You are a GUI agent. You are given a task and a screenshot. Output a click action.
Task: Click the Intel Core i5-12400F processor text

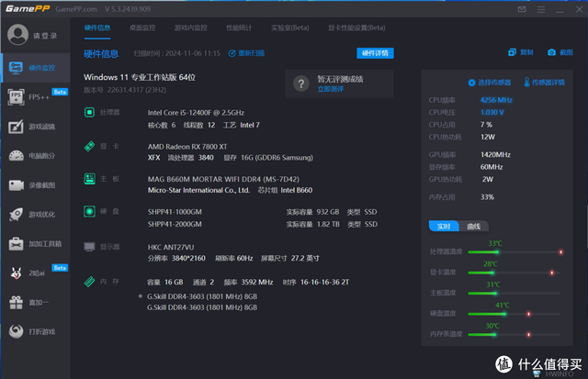(x=196, y=112)
